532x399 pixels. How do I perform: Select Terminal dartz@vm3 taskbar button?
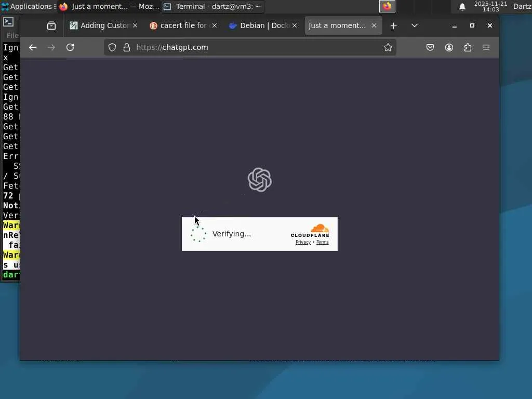click(x=212, y=6)
